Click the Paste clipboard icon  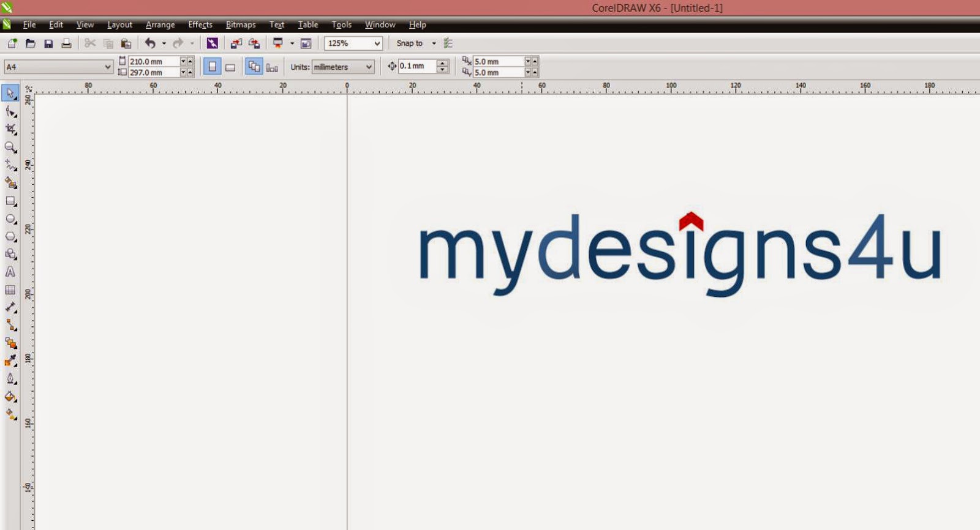(126, 43)
